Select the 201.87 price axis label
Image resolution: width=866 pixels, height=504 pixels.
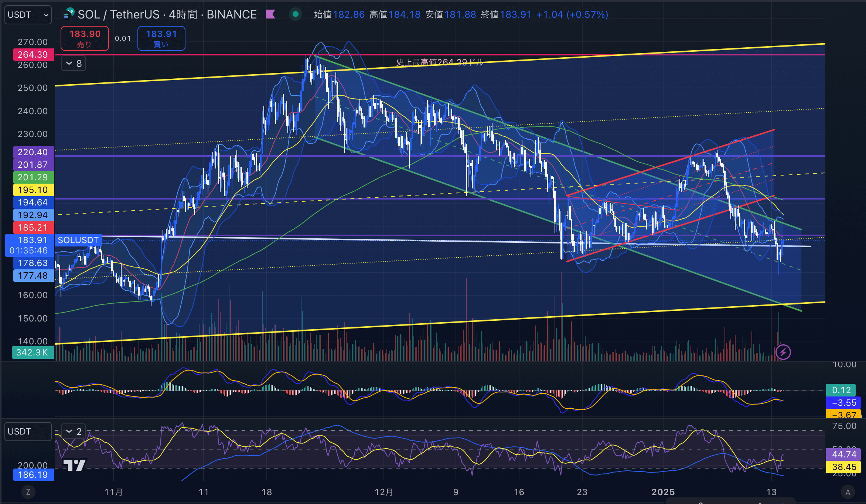[x=33, y=165]
